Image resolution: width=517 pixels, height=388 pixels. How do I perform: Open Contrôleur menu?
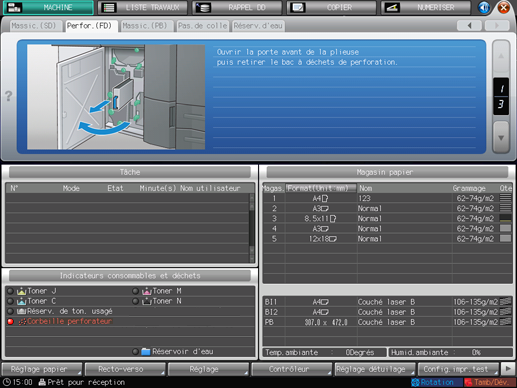tap(292, 369)
